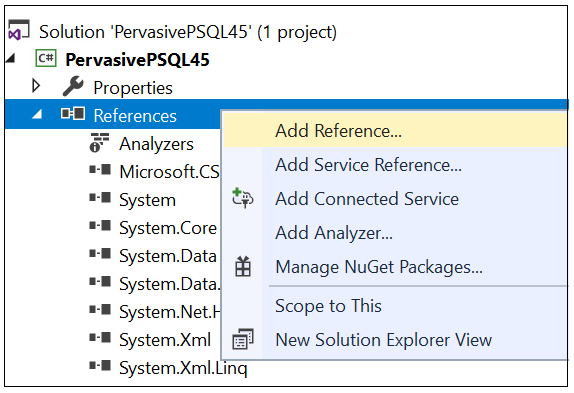Select the Microsoft.CS reference text

coord(169,172)
